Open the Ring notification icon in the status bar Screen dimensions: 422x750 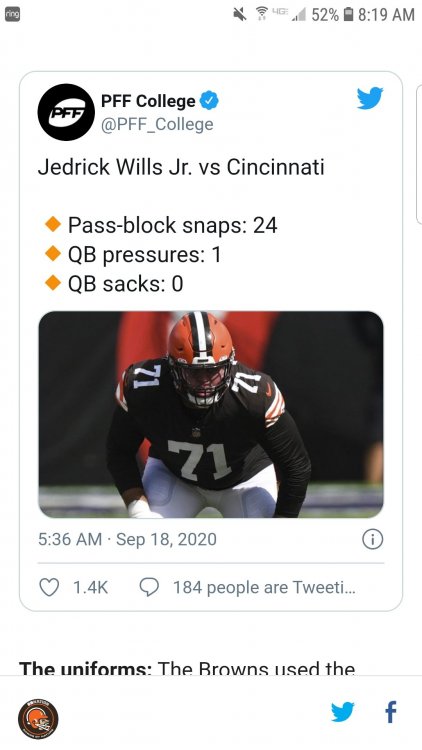coord(12,14)
